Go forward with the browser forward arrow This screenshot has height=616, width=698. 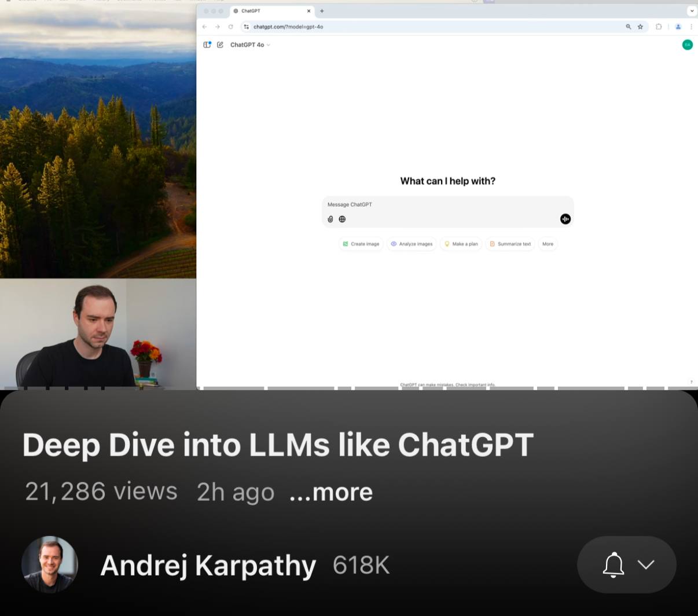pyautogui.click(x=218, y=27)
